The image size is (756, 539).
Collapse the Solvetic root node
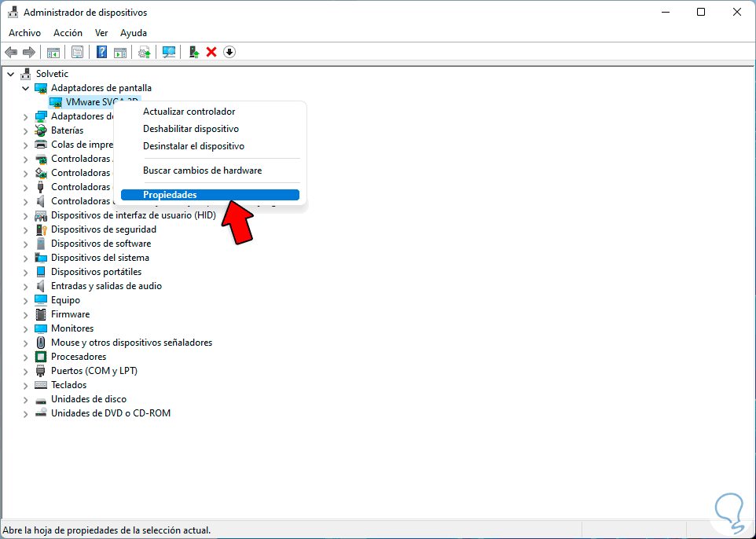click(10, 74)
